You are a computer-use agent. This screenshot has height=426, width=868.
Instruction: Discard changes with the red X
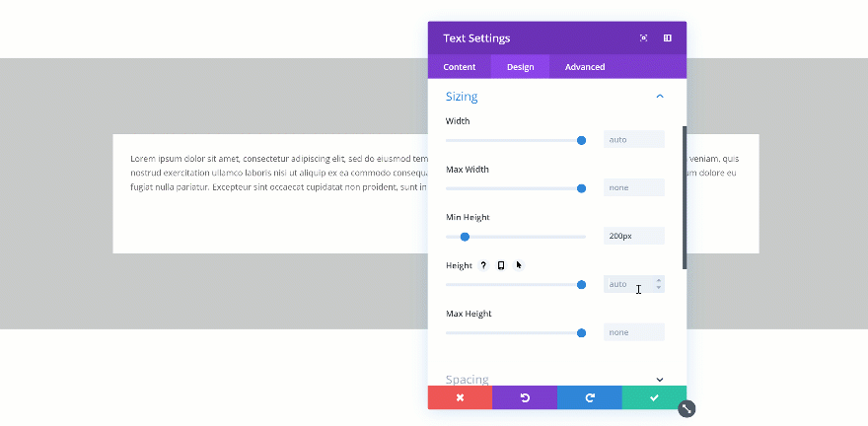click(460, 397)
